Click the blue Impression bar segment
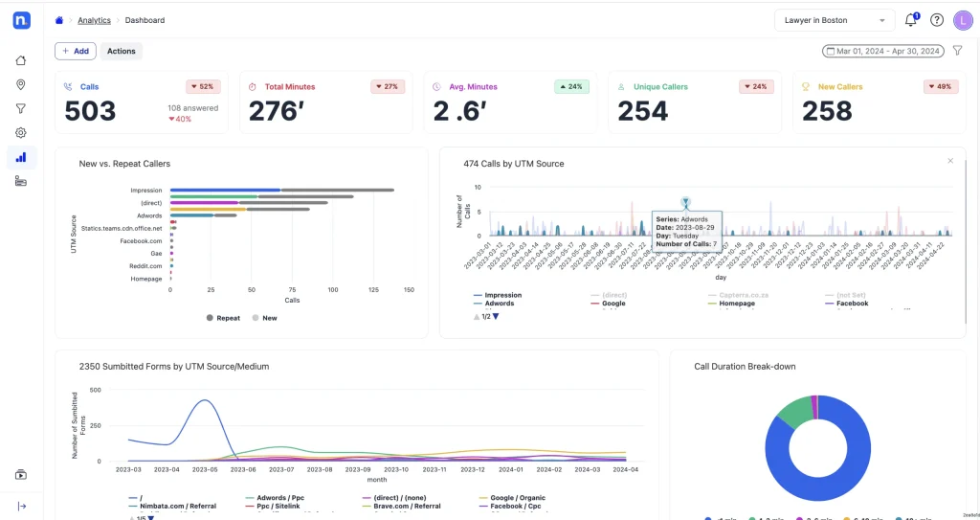 (x=225, y=190)
